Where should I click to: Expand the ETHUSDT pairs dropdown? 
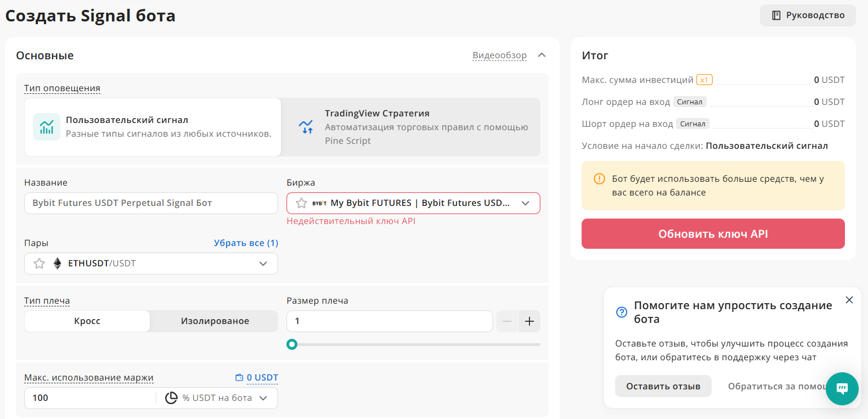(263, 264)
